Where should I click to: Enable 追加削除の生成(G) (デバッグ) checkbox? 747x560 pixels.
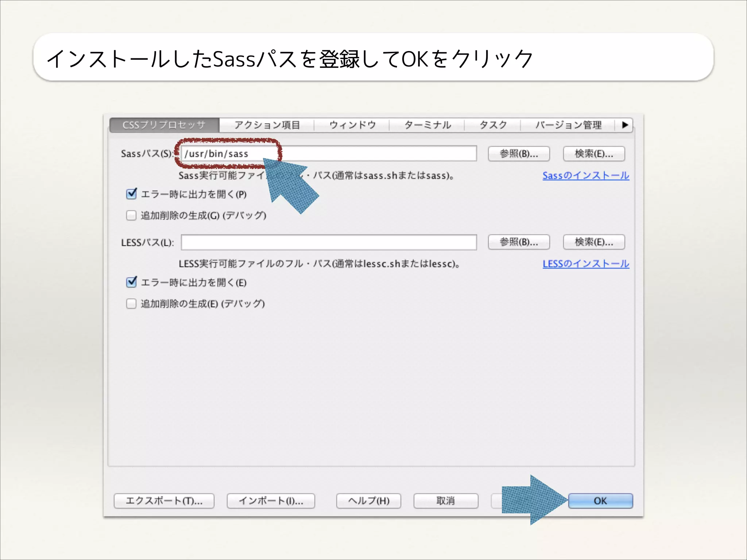point(131,215)
